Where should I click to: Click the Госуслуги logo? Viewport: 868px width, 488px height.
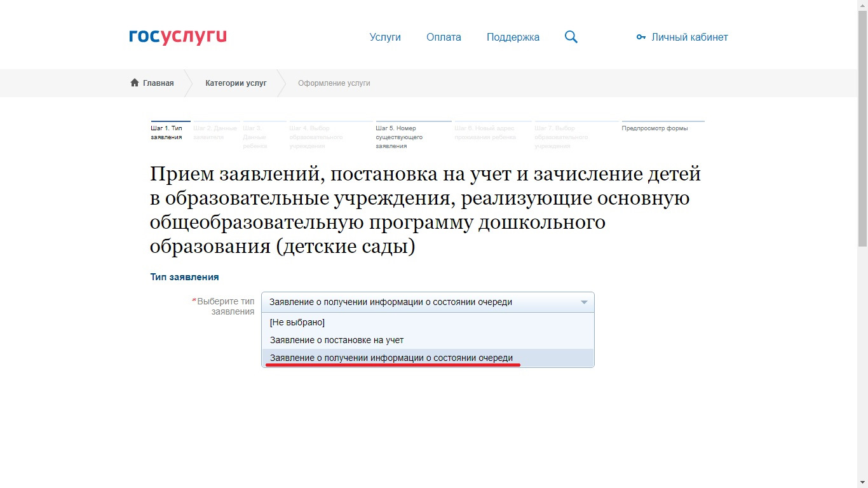tap(177, 37)
